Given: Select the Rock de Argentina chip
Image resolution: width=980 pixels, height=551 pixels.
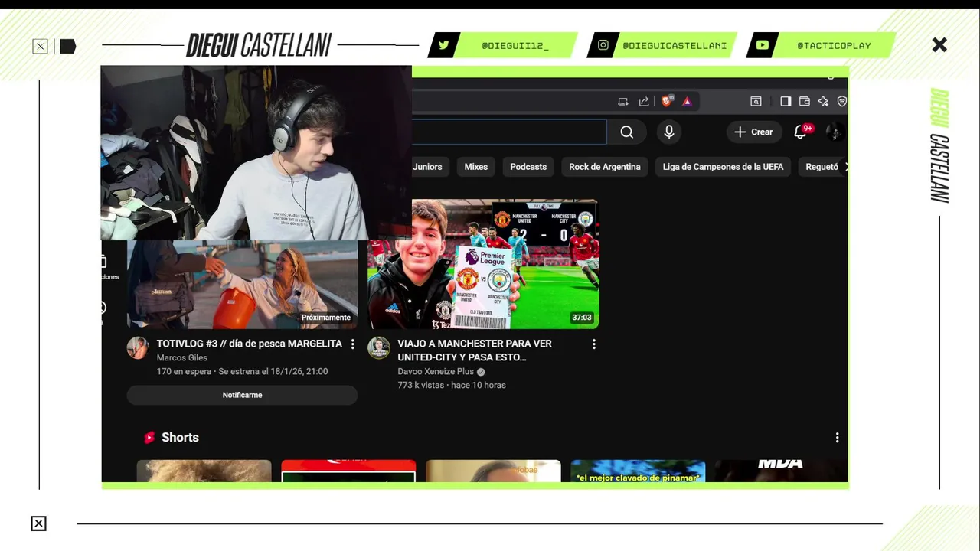Looking at the screenshot, I should (x=605, y=167).
